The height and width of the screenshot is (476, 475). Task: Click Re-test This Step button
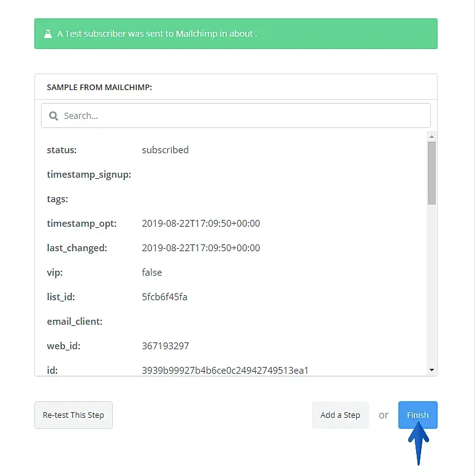(74, 415)
